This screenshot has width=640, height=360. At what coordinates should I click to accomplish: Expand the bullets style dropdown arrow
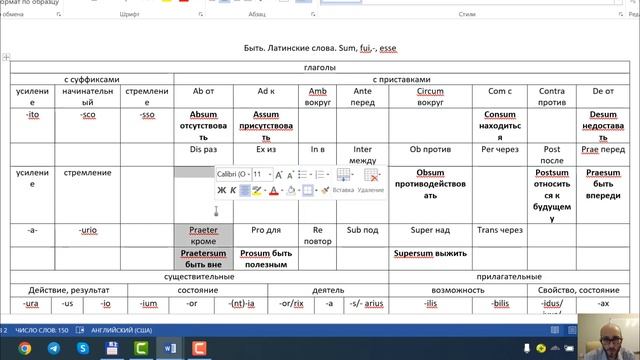point(311,175)
